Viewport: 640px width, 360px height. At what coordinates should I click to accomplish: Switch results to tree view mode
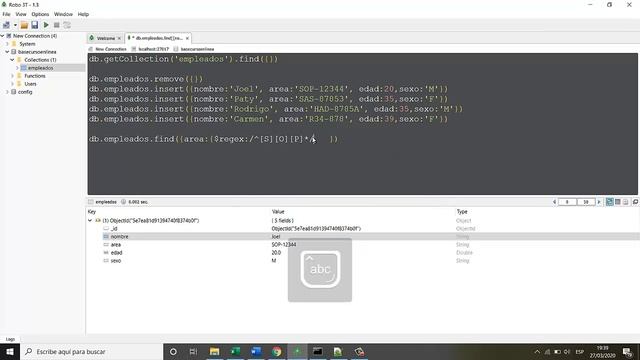610,202
